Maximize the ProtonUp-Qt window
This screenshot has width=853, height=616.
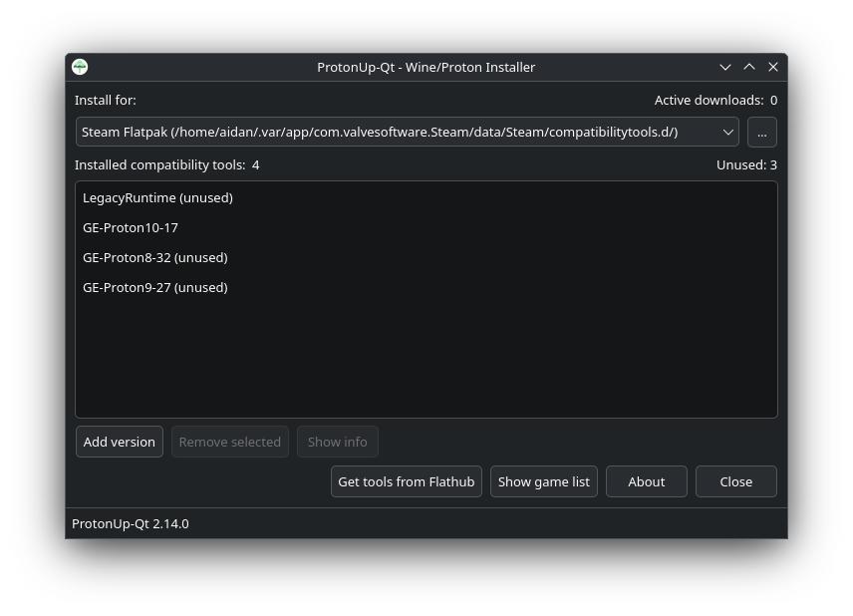749,67
